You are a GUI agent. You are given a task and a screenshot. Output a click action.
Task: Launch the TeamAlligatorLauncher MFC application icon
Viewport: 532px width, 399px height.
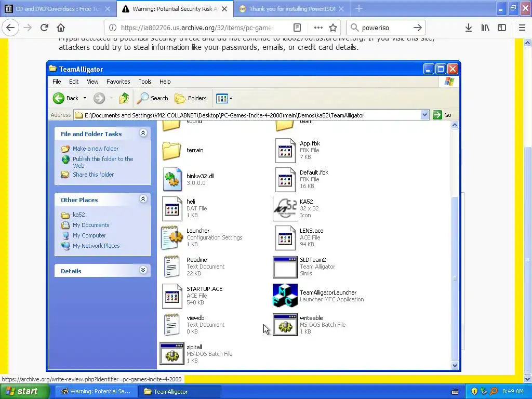click(285, 296)
